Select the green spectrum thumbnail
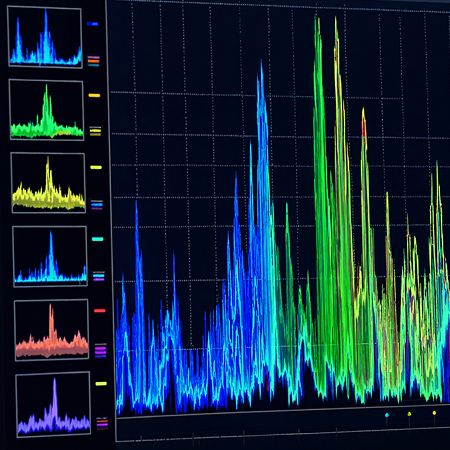Screen dimensions: 450x450 [46, 110]
